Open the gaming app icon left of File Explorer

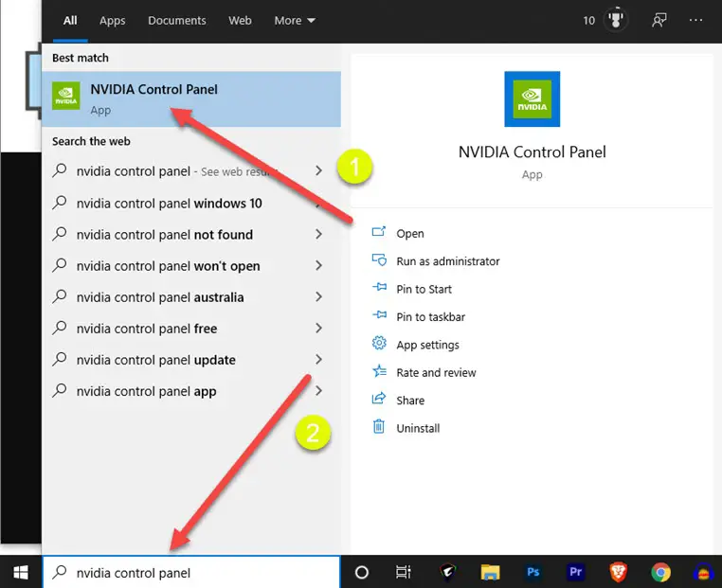coord(447,572)
